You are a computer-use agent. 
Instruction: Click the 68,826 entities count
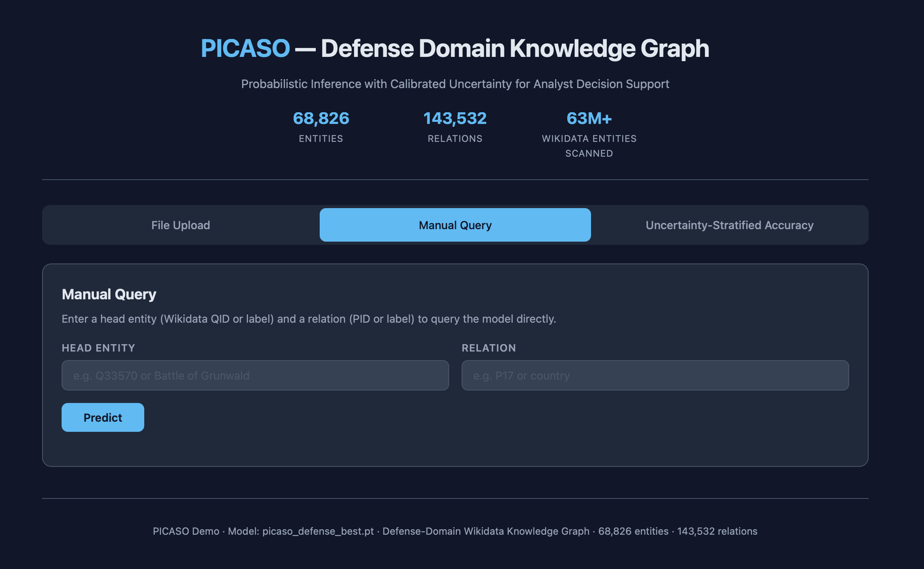(321, 118)
